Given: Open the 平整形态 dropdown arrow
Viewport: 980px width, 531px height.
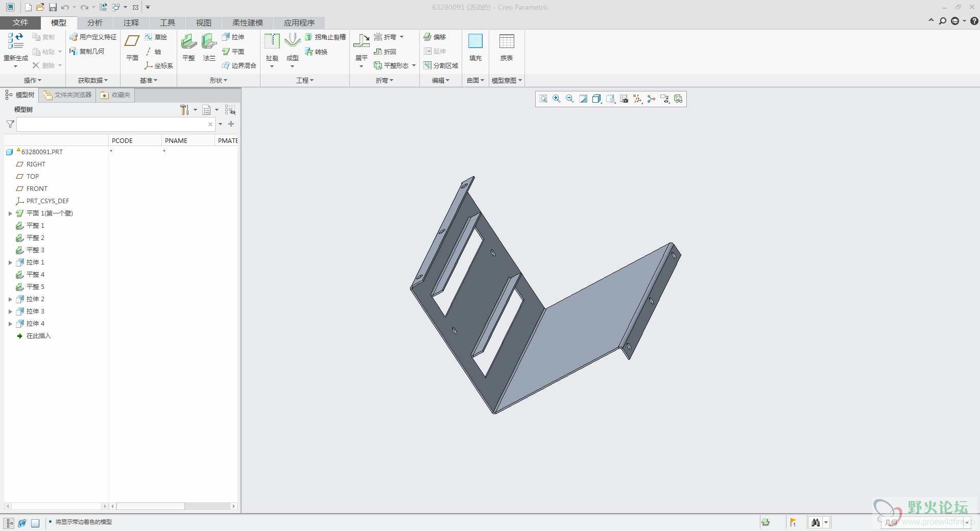Looking at the screenshot, I should click(414, 65).
